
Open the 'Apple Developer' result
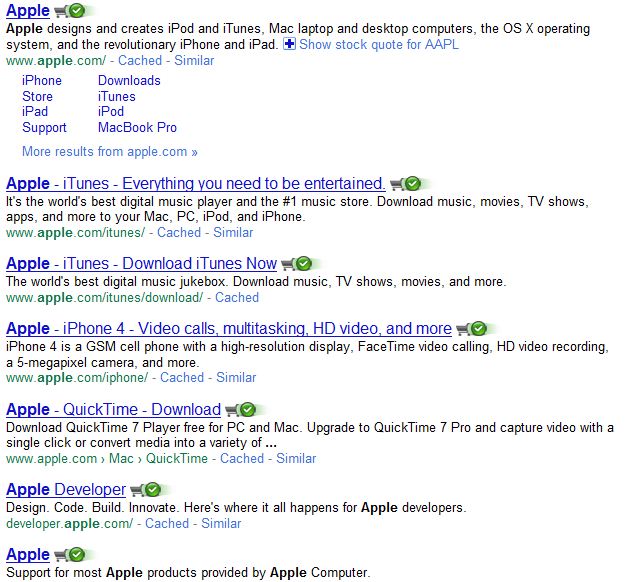click(x=66, y=490)
